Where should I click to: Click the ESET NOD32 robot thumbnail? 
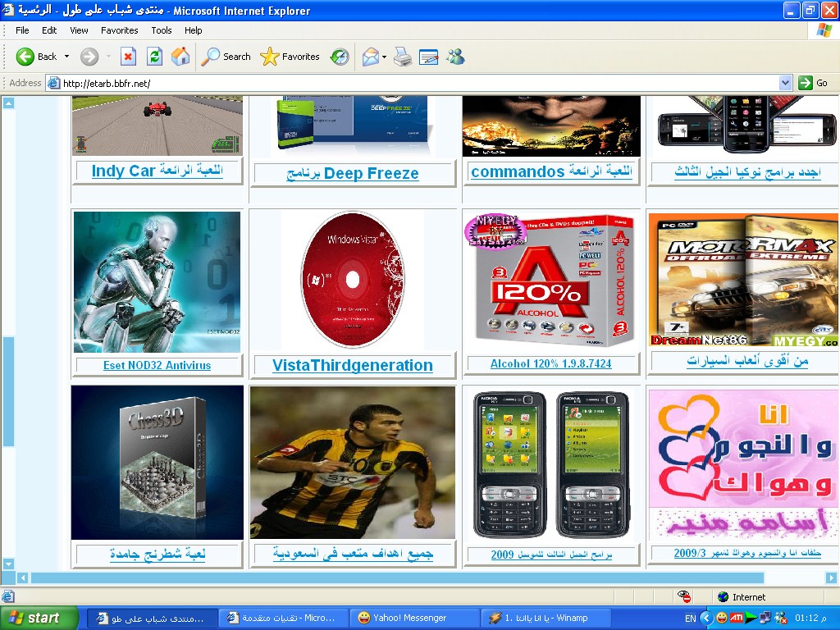[157, 282]
